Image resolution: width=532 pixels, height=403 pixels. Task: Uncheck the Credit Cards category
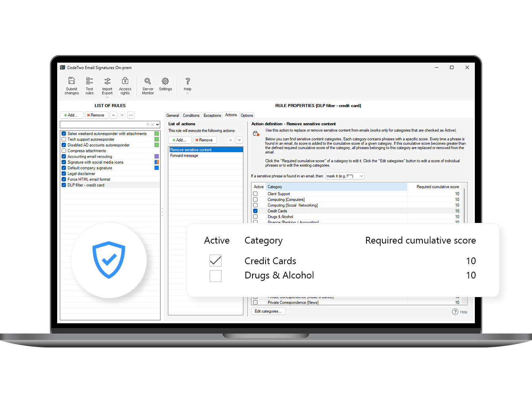tap(216, 261)
